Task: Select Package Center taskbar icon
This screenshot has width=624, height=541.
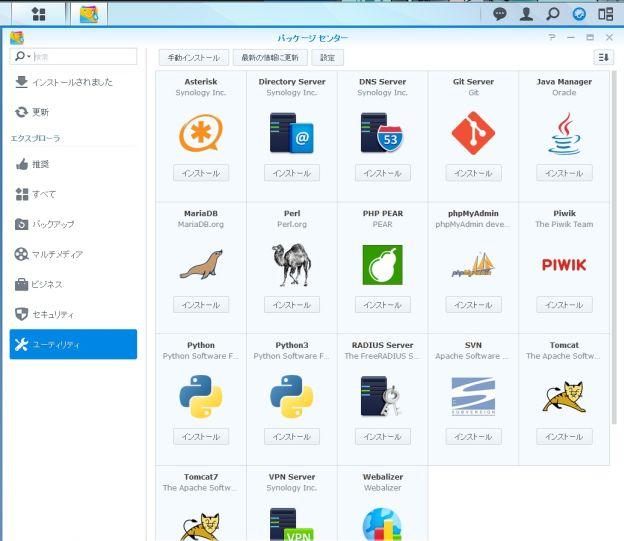Action: 89,14
